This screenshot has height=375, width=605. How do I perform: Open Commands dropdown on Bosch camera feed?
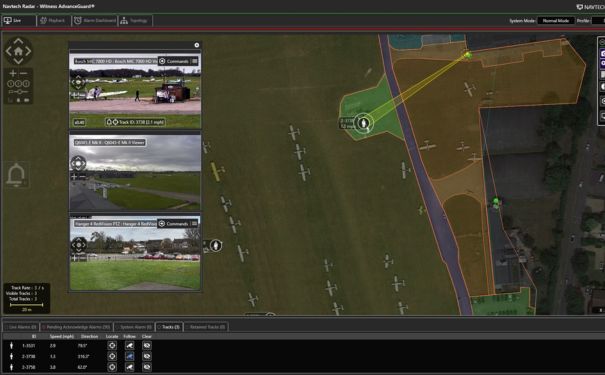174,61
